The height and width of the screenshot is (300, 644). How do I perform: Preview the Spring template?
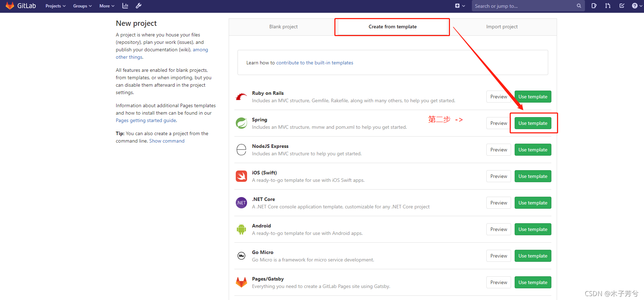499,123
